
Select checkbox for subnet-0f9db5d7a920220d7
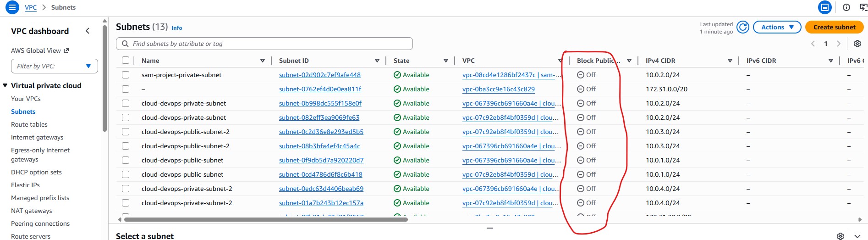[126, 160]
